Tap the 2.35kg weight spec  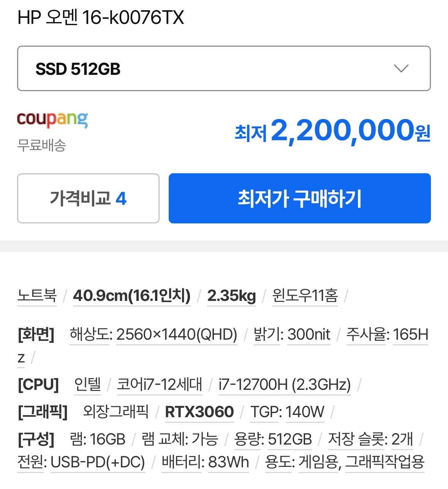pyautogui.click(x=232, y=295)
